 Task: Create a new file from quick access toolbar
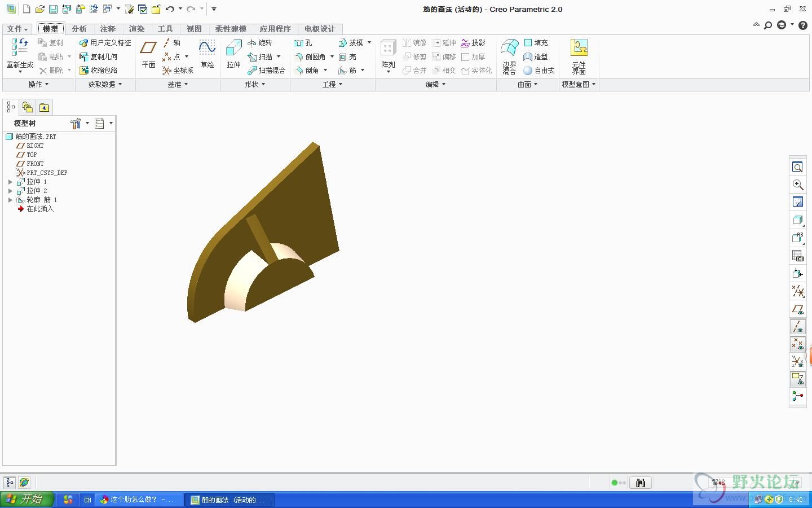(27, 9)
